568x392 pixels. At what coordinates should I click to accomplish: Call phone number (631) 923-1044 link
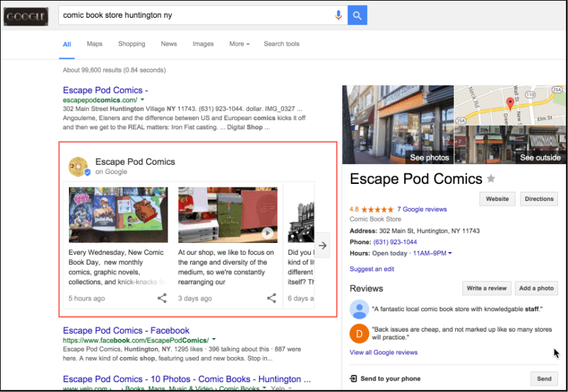tap(395, 242)
